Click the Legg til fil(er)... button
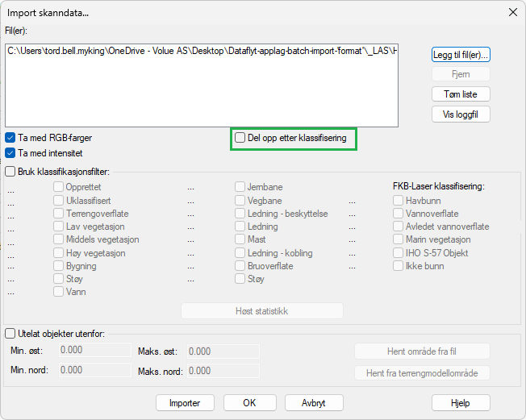Viewport: 526px width, 420px height. tap(461, 55)
